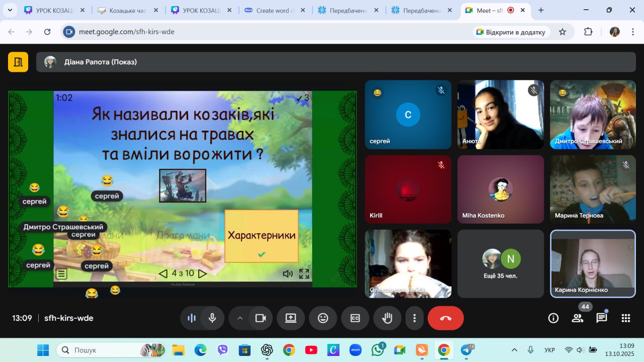Open the in-call chat panel
Viewport: 644px width, 362px height.
coord(601,318)
